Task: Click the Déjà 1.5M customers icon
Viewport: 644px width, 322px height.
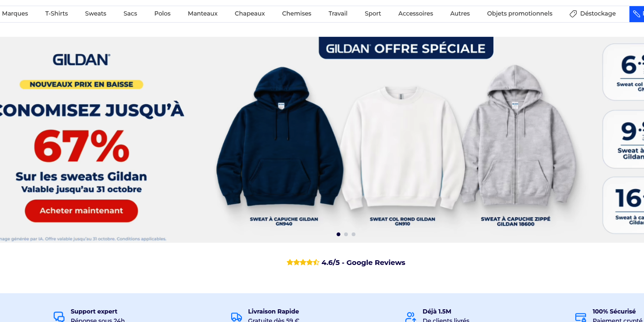Action: point(411,317)
